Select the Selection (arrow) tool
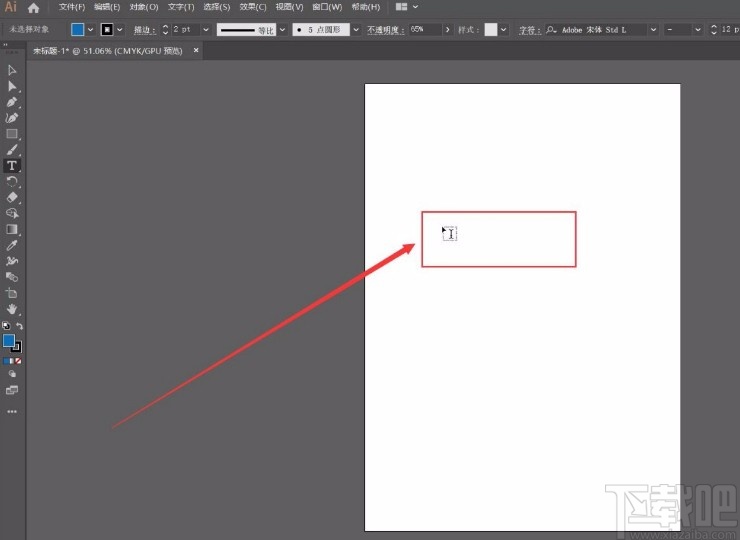 tap(12, 70)
